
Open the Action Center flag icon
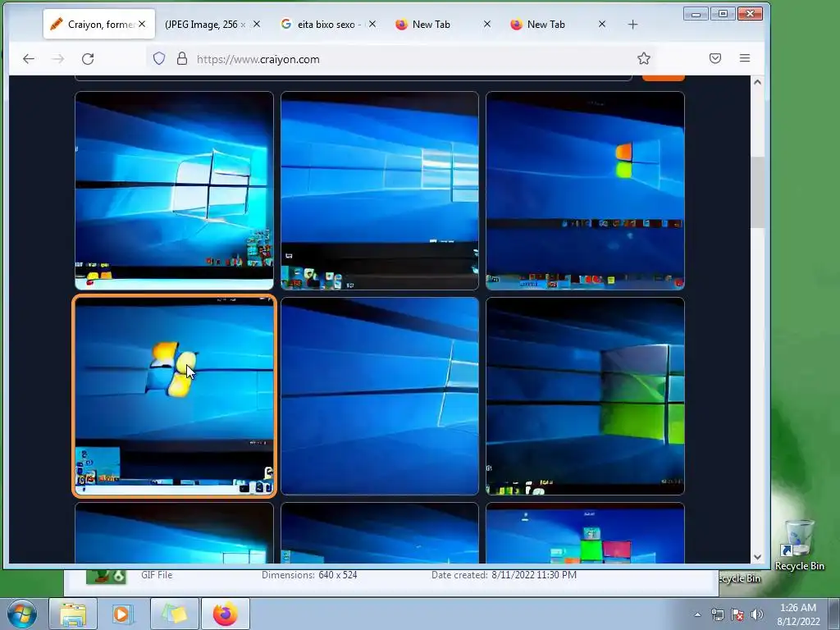coord(737,614)
